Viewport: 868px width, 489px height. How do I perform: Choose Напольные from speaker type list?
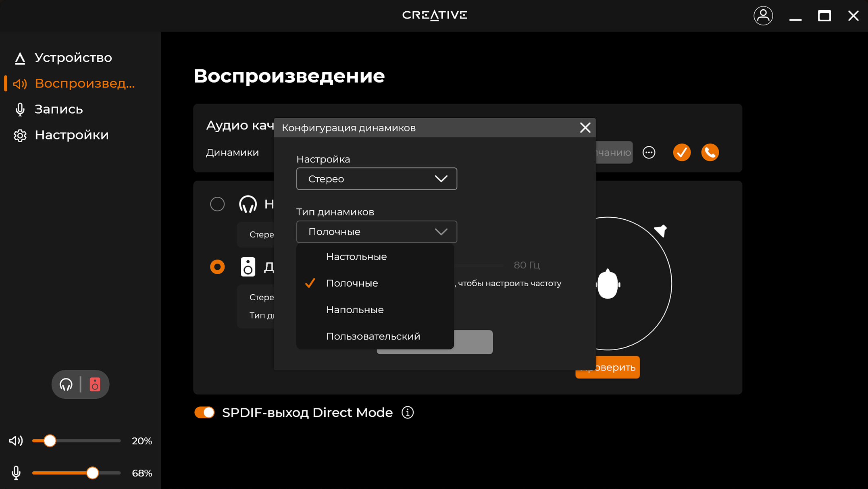(x=355, y=310)
